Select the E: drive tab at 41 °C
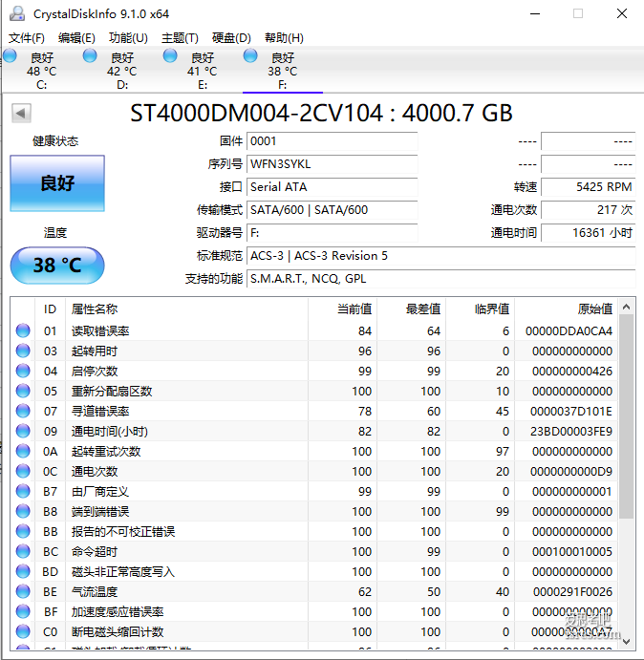 pyautogui.click(x=203, y=71)
